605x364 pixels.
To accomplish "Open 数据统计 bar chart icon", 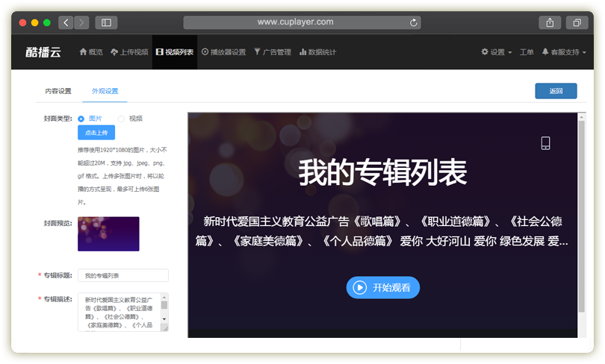I will pyautogui.click(x=303, y=52).
